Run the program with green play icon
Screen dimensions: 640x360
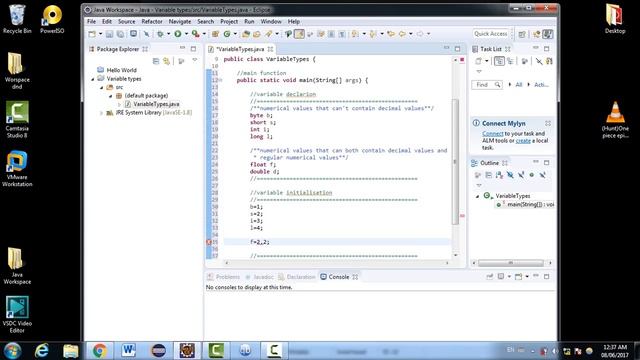(x=178, y=34)
